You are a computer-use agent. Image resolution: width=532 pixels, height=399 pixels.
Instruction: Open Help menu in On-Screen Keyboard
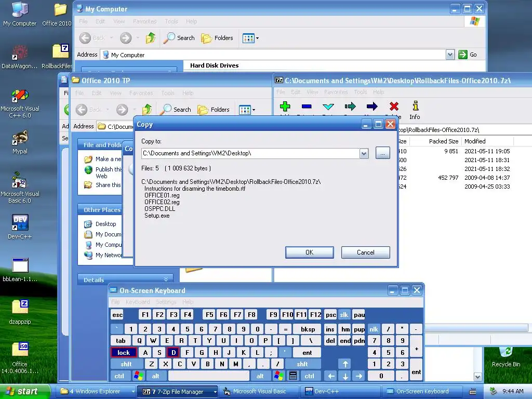188,302
